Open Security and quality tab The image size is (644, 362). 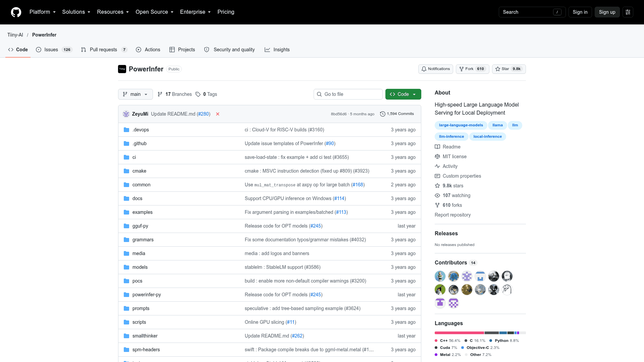(x=229, y=50)
